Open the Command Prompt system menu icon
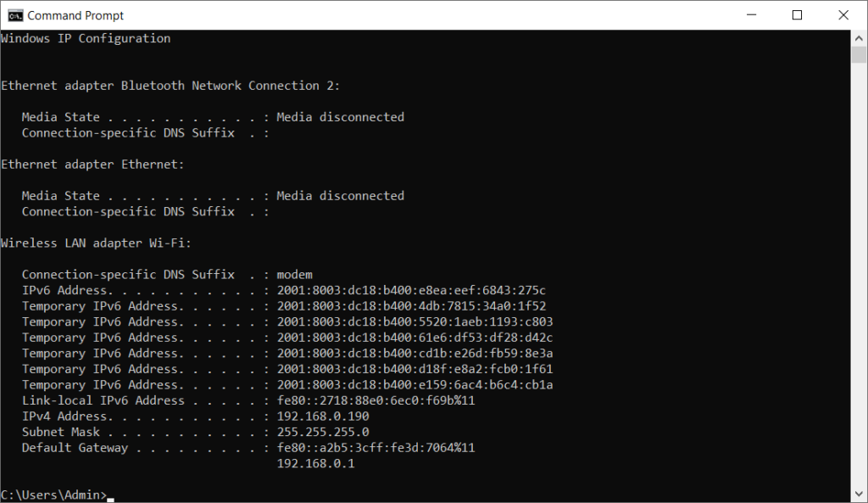868x503 pixels. tap(14, 15)
